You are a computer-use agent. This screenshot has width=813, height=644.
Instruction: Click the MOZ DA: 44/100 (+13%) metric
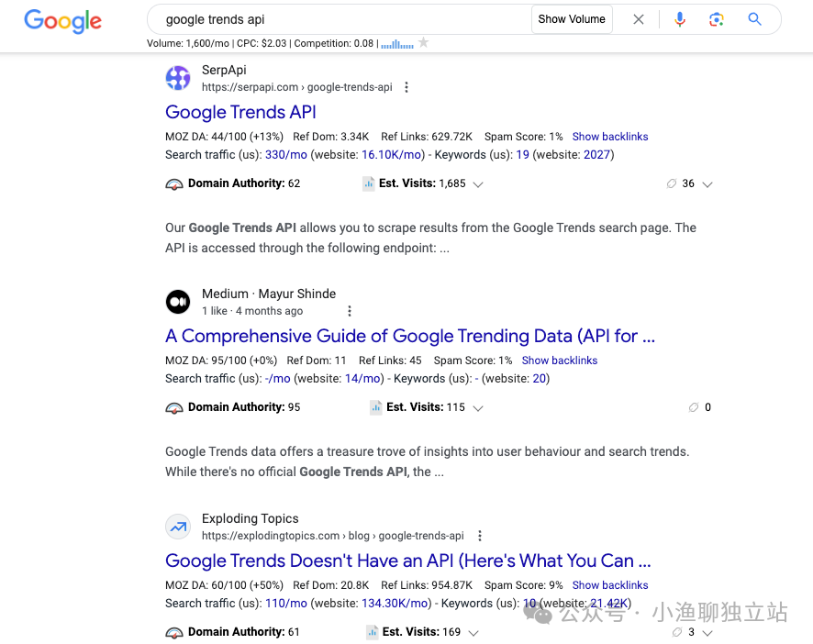(225, 137)
